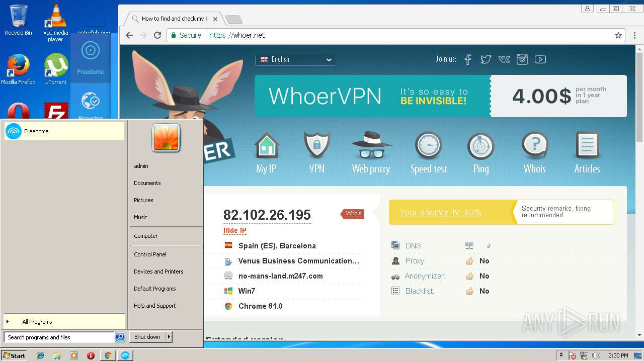
Task: Click the IP address 82.102.26.195
Action: pyautogui.click(x=267, y=215)
